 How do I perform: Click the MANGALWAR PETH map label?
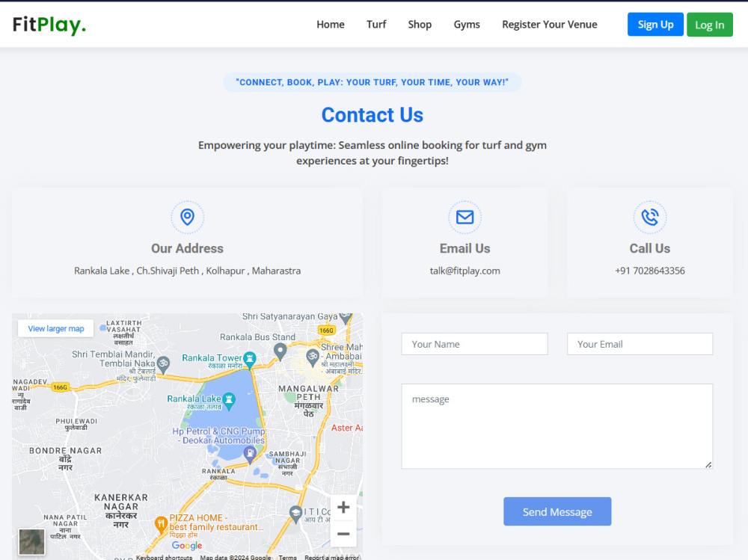[309, 400]
